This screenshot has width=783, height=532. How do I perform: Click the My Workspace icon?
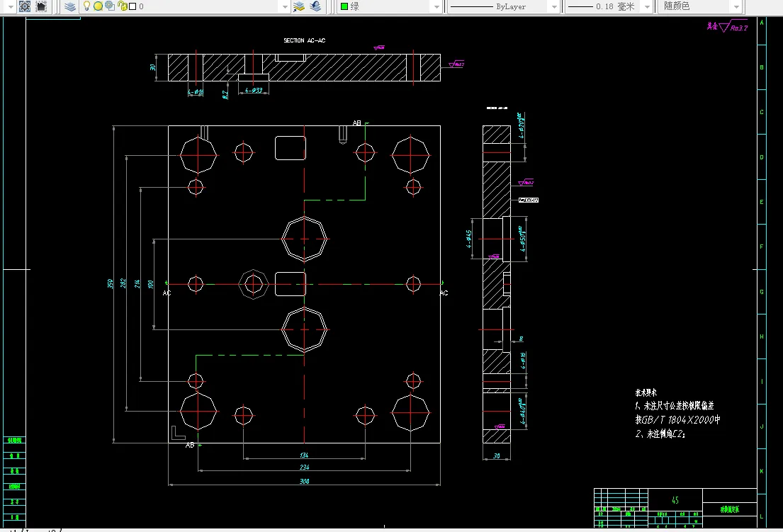click(41, 6)
